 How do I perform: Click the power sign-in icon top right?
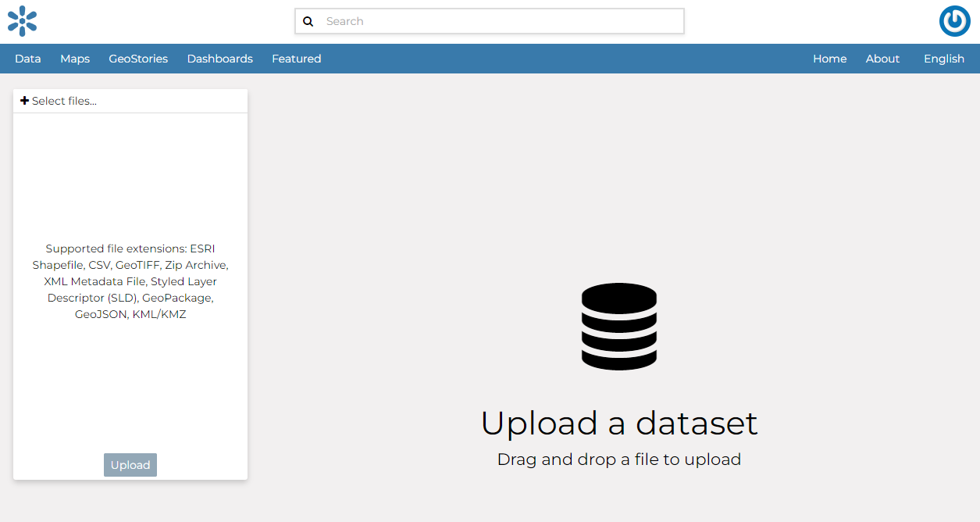pos(954,21)
